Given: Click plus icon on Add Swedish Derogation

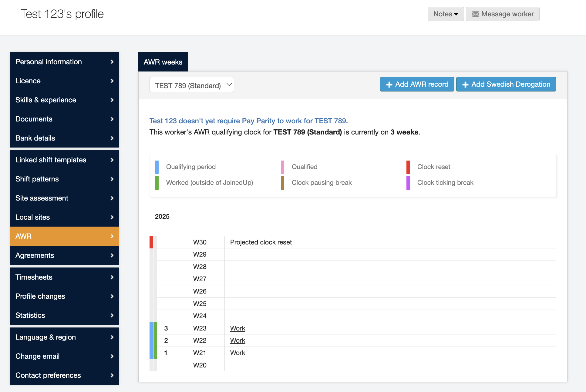Looking at the screenshot, I should pyautogui.click(x=465, y=85).
